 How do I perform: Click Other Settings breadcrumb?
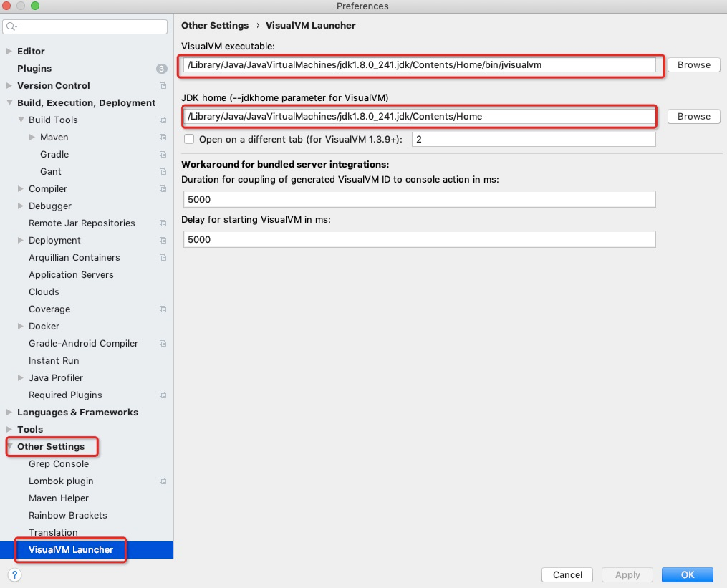(215, 26)
